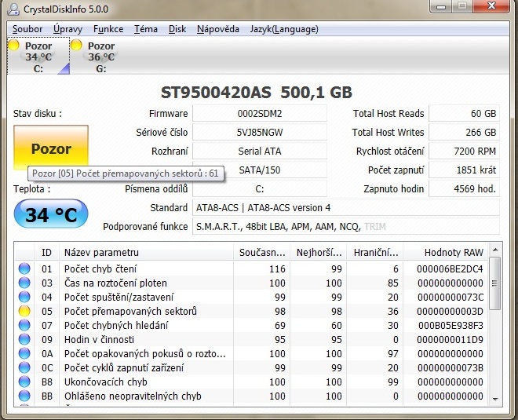Click the supported features field with S.M.A.R.T.

coord(346,227)
